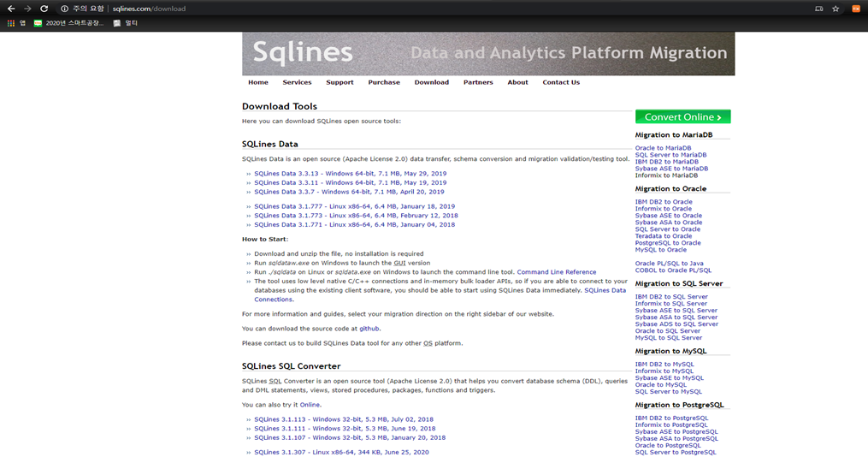Viewport: 868px width, 457px height.
Task: Bookmark this page with the star icon
Action: (836, 9)
